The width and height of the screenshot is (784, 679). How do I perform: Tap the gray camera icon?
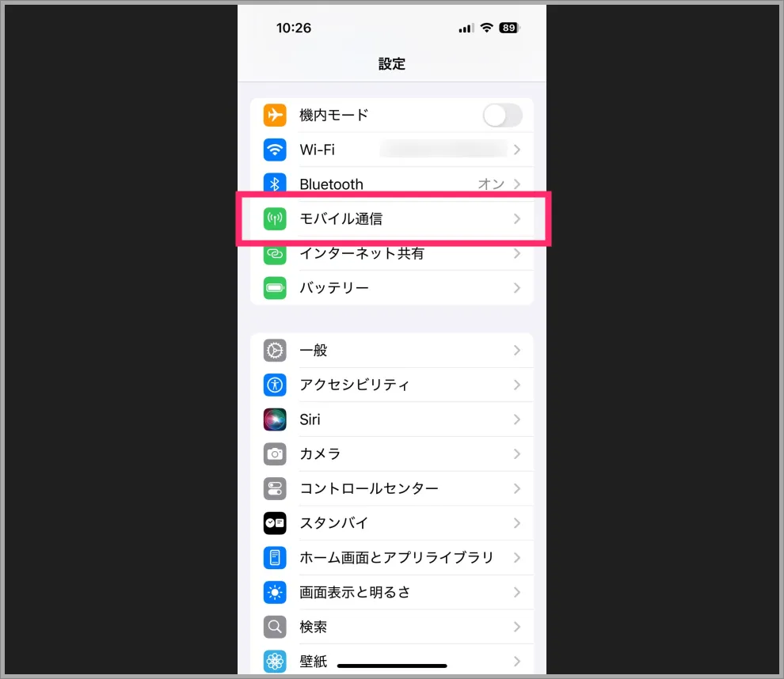coord(275,454)
